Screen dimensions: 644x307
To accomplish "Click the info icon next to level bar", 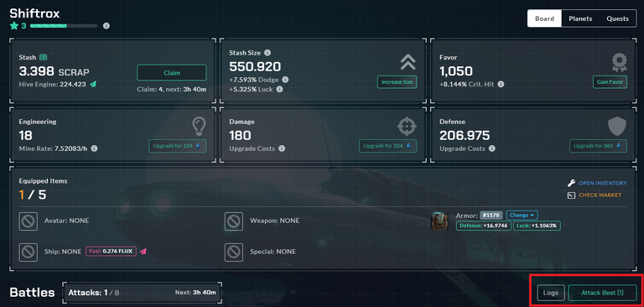I will tap(106, 26).
